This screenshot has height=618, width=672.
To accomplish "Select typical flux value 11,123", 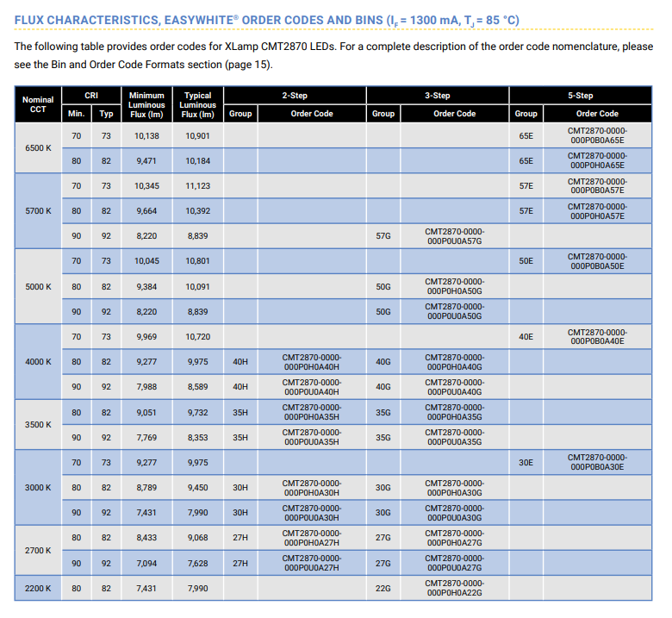I will pos(197,185).
